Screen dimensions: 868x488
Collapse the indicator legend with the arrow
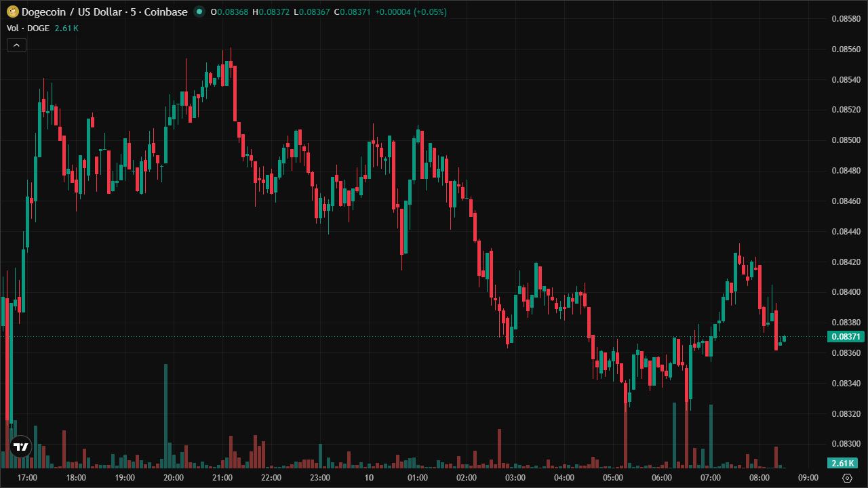(x=16, y=45)
